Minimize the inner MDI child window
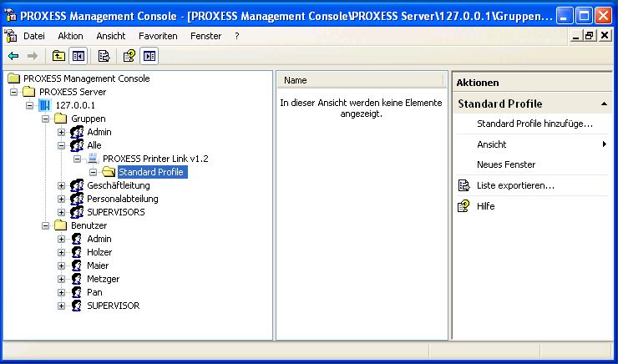Screen dimensions: 618x364 576,36
